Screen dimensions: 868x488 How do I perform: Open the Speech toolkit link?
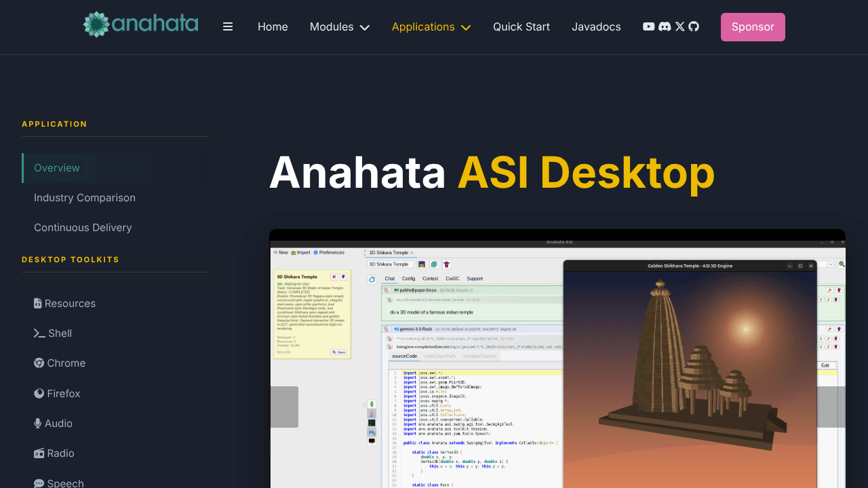[59, 483]
